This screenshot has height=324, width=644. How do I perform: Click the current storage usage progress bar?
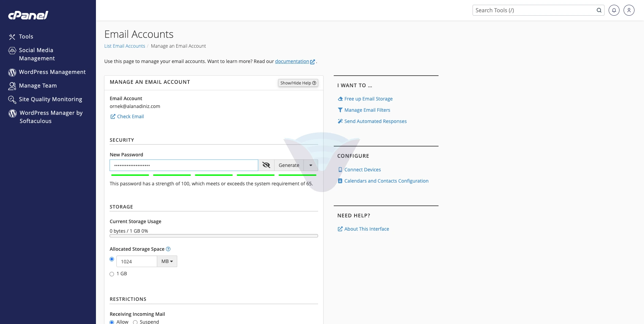(214, 236)
